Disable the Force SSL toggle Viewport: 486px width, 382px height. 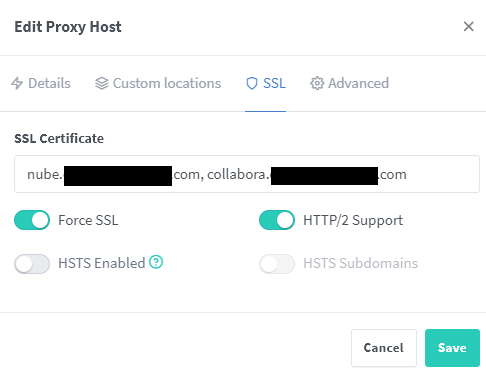[x=32, y=220]
